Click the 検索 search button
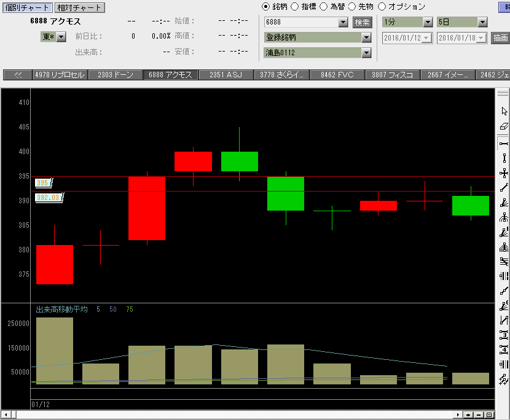 click(363, 23)
